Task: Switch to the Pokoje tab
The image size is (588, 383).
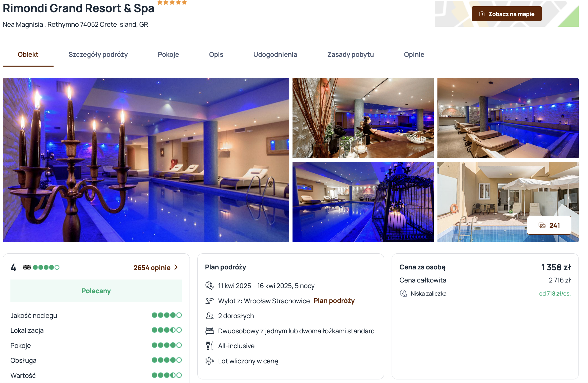Action: (168, 54)
